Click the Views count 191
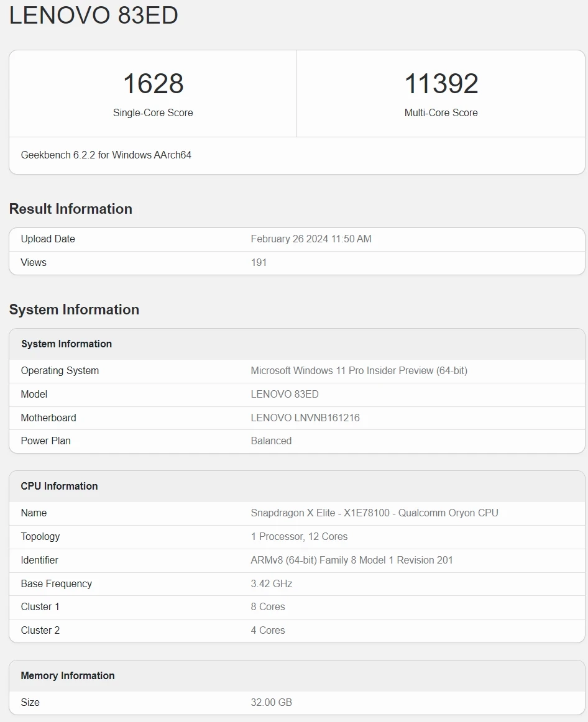This screenshot has height=722, width=588. pos(259,262)
